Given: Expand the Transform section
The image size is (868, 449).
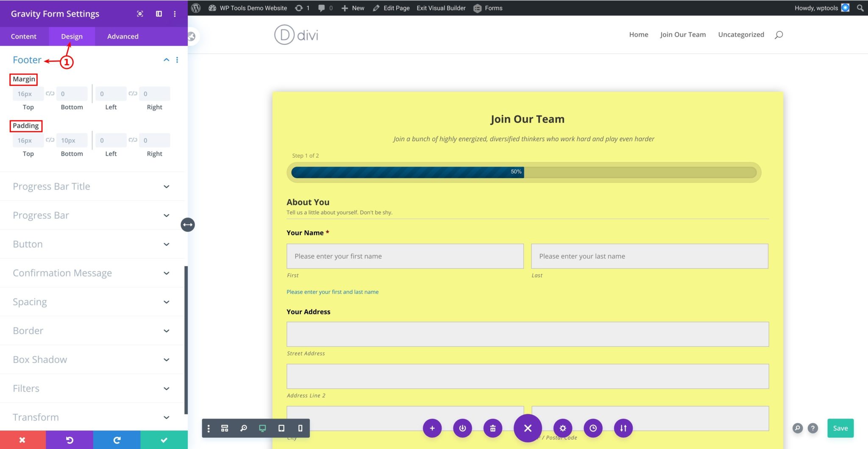Looking at the screenshot, I should pyautogui.click(x=91, y=417).
